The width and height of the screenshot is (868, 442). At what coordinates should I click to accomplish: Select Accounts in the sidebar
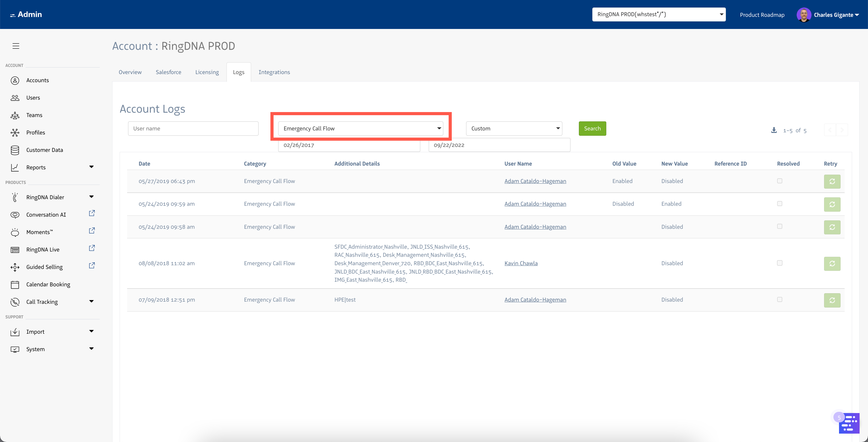coord(38,80)
